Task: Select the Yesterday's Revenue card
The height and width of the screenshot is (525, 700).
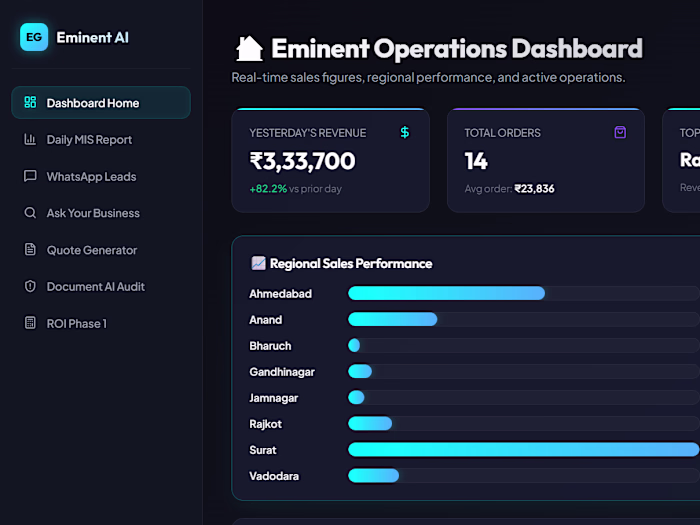Action: pos(330,160)
